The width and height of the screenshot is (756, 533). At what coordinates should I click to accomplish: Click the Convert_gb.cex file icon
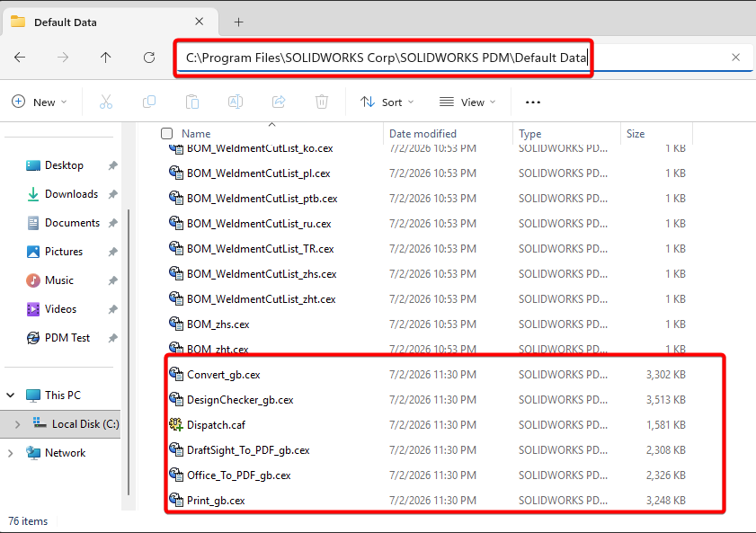click(x=176, y=374)
